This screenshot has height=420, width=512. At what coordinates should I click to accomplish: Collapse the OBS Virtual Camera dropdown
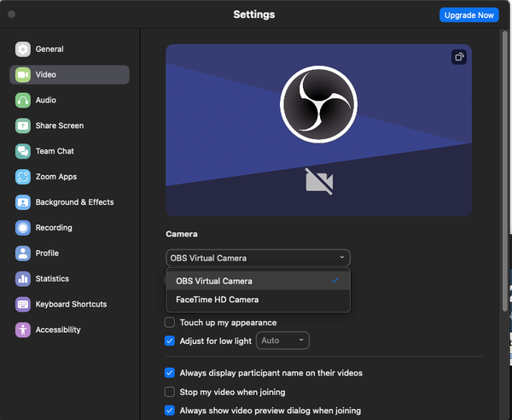pyautogui.click(x=258, y=257)
